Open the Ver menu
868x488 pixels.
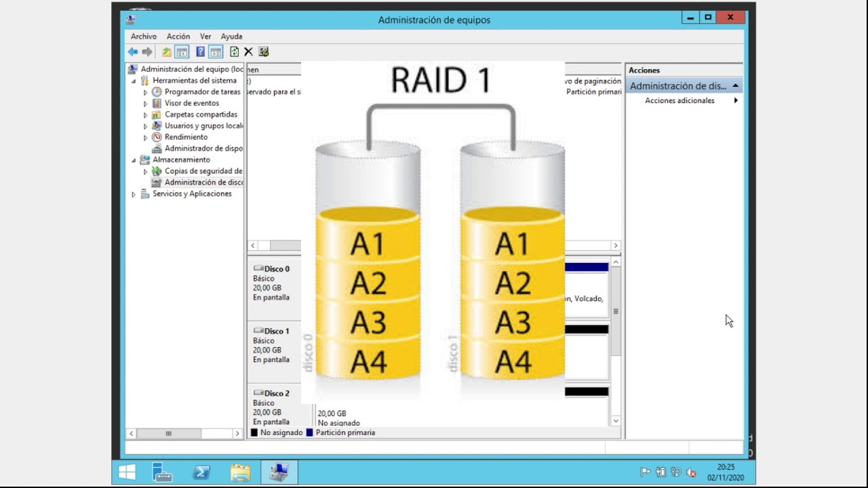pos(205,37)
